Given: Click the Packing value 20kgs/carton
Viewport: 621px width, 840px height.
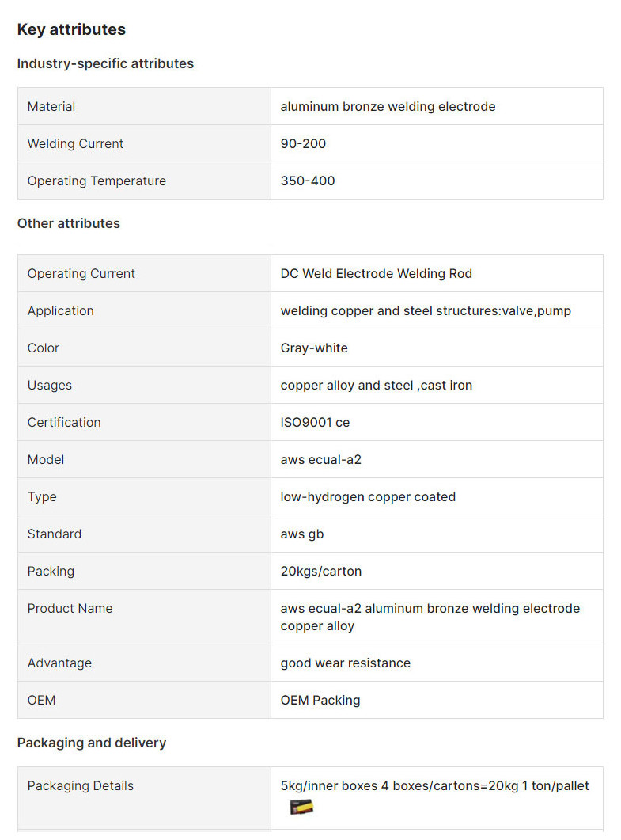Looking at the screenshot, I should [321, 571].
